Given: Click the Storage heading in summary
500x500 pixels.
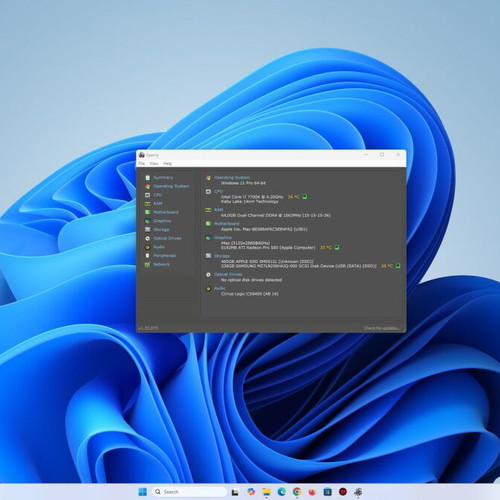Looking at the screenshot, I should point(222,256).
